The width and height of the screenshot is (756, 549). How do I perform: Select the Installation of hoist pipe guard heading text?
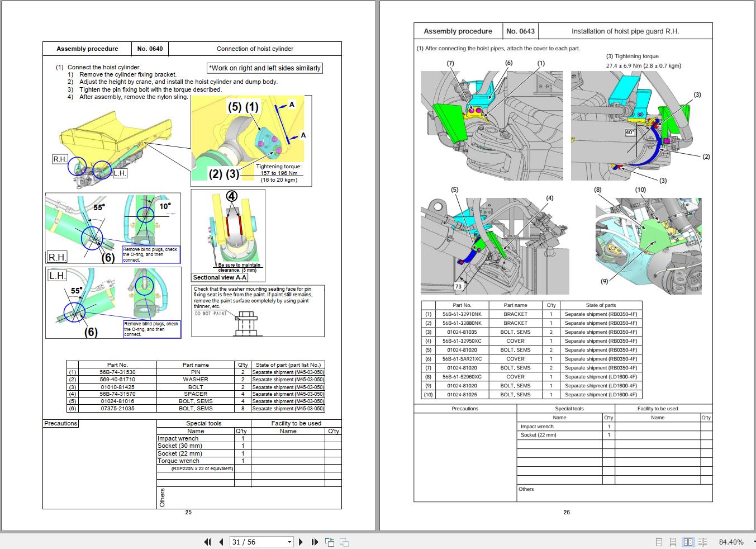click(625, 31)
